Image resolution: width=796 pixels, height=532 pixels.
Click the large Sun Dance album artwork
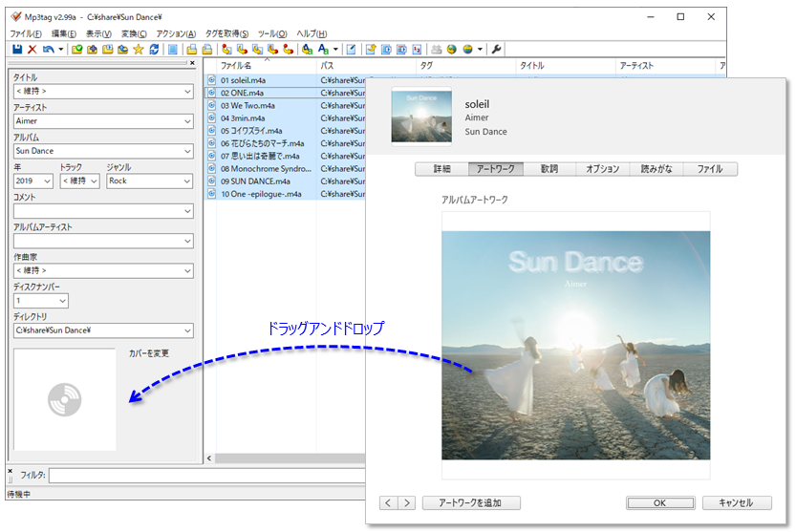tap(575, 345)
